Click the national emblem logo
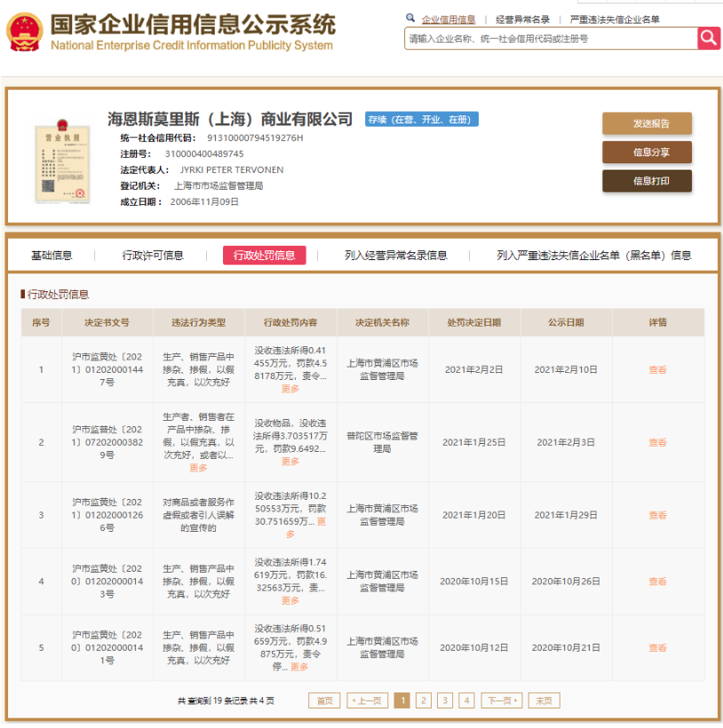Viewport: 723px width, 728px height. [x=26, y=33]
